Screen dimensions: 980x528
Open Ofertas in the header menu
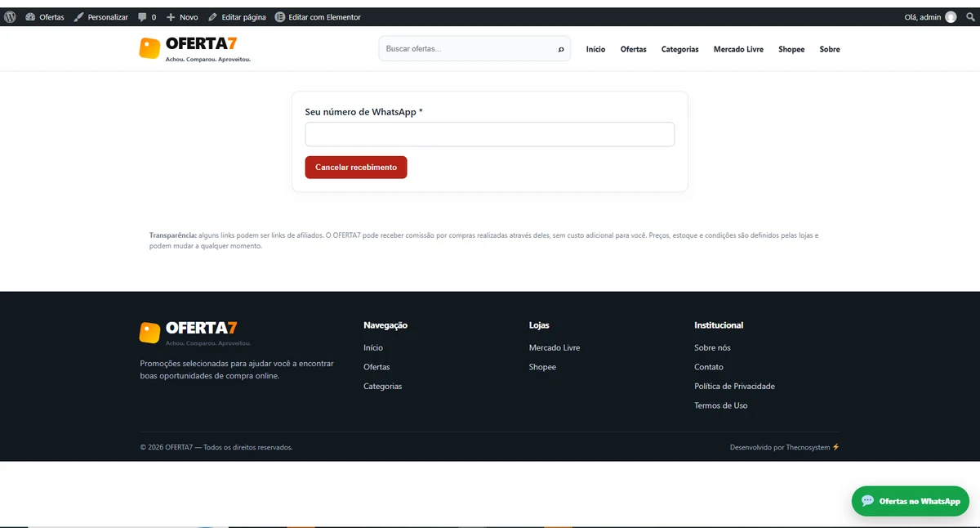pos(633,49)
